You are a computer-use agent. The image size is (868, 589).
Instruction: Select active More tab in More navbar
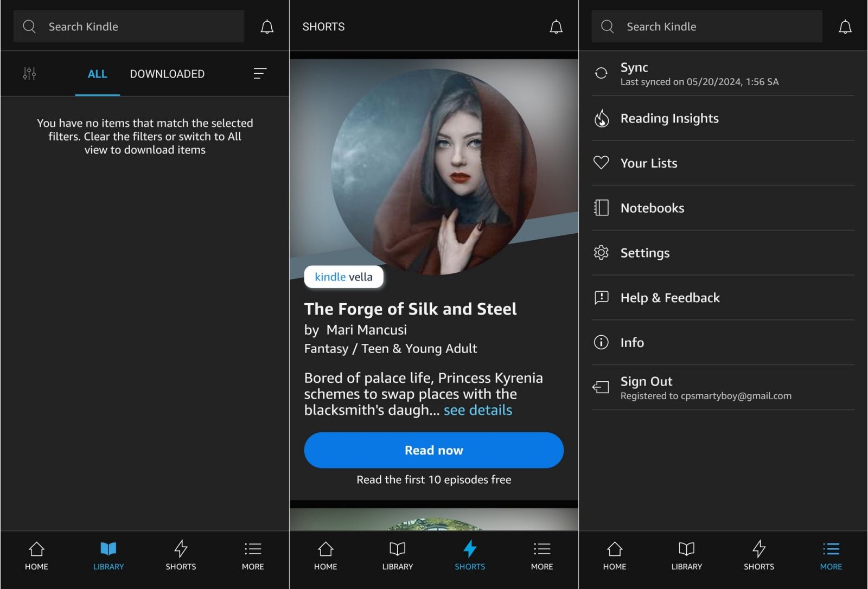[831, 556]
